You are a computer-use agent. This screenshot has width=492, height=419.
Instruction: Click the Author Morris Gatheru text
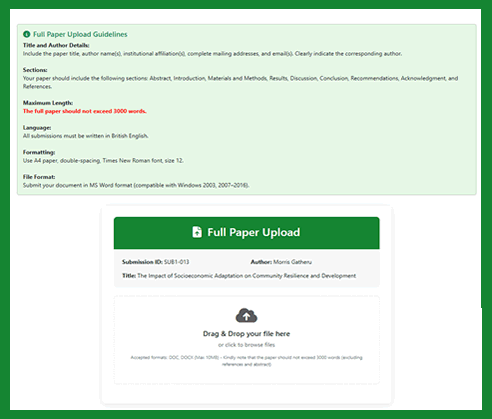point(281,262)
